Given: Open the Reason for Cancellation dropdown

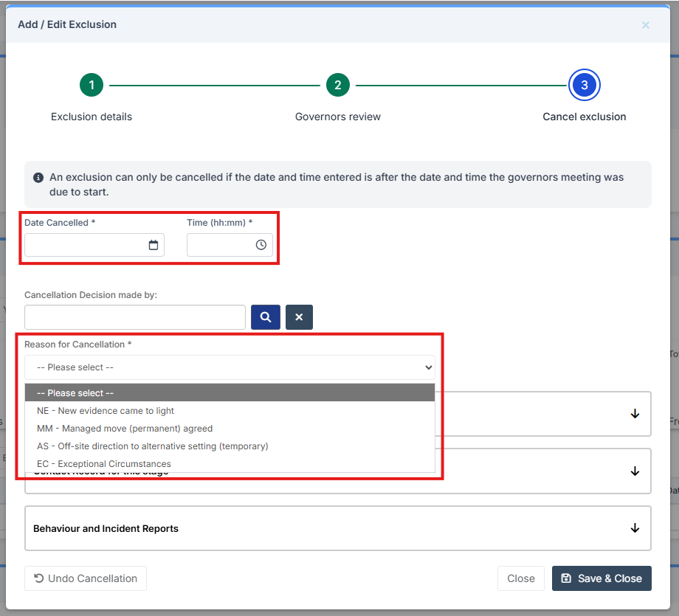Looking at the screenshot, I should [230, 367].
